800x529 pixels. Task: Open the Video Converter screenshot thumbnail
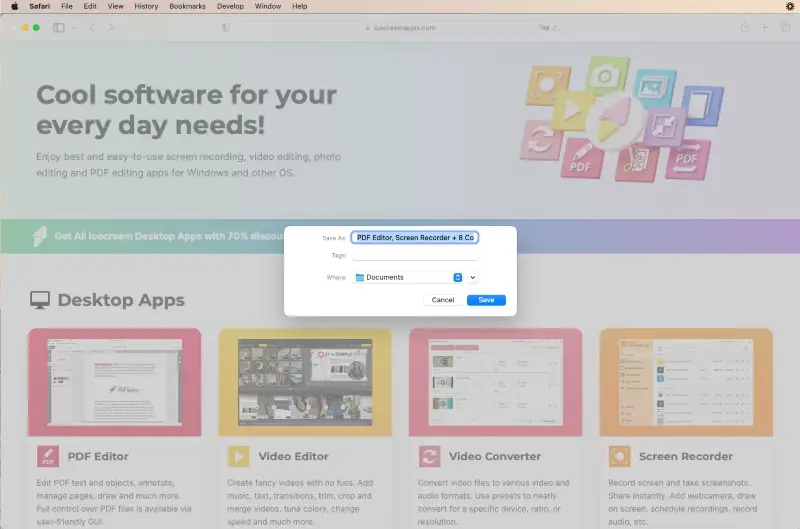click(x=495, y=382)
